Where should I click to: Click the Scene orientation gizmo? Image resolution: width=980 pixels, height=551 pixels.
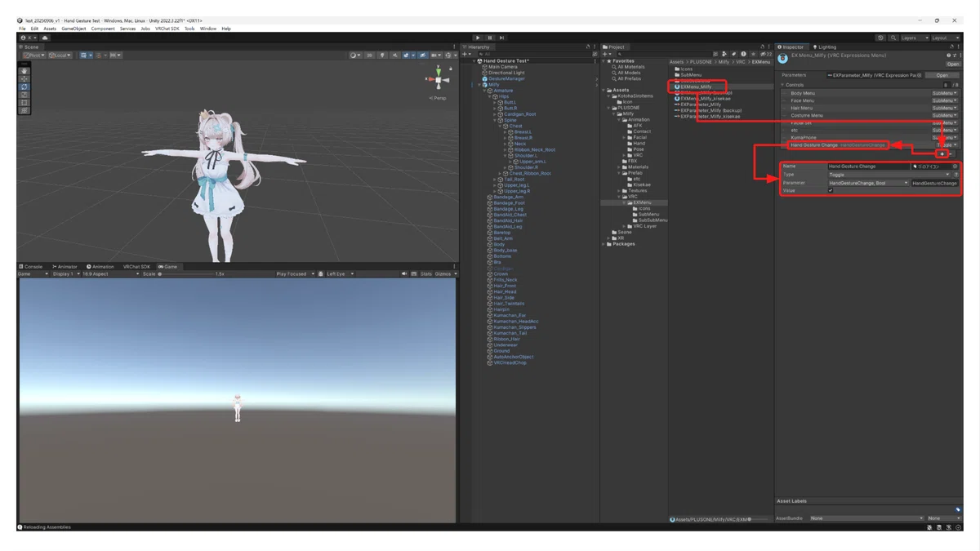pos(439,79)
